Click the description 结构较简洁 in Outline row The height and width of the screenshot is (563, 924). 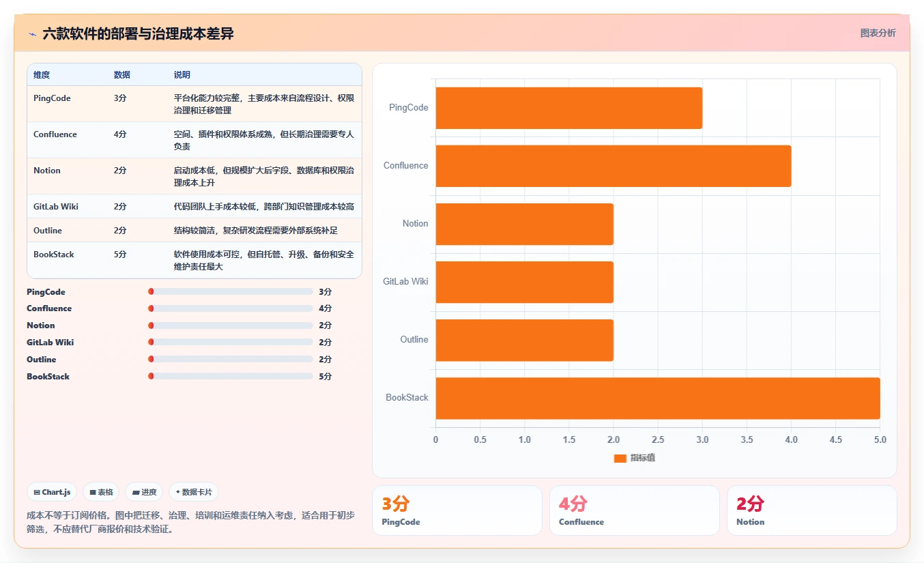[x=256, y=231]
